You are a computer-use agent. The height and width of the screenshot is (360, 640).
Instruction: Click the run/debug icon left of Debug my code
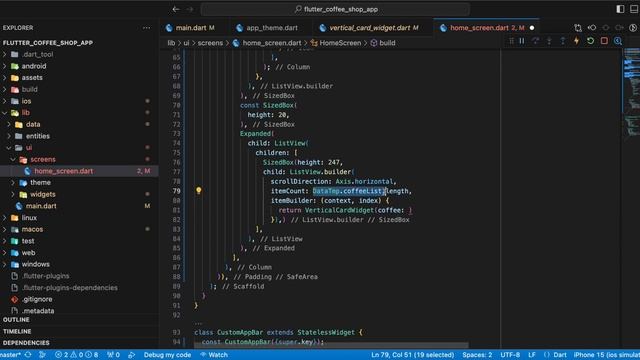click(x=132, y=355)
